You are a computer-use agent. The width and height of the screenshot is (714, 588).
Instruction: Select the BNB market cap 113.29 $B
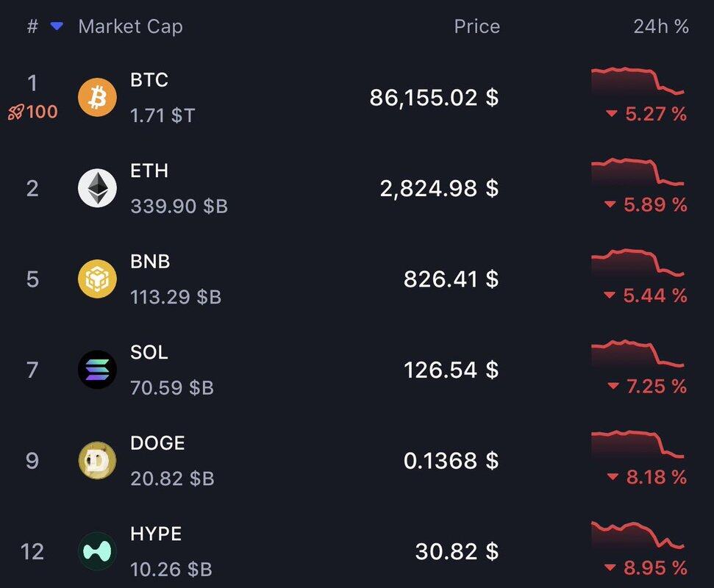[176, 297]
